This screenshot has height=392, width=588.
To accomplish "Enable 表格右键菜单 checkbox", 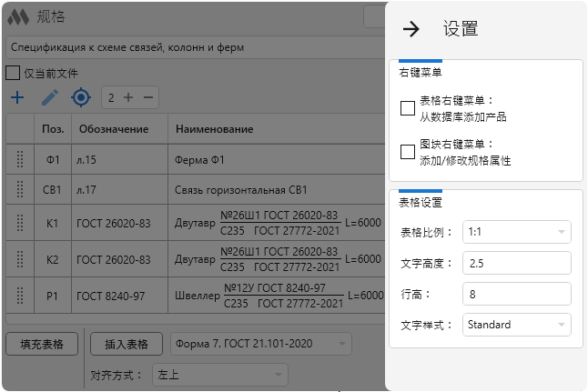I will [x=408, y=108].
